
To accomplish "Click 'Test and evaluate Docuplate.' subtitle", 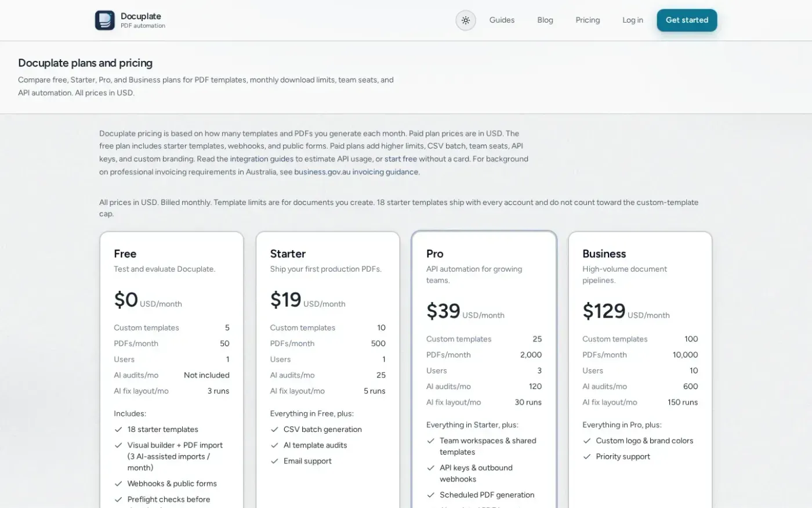I will click(x=164, y=269).
